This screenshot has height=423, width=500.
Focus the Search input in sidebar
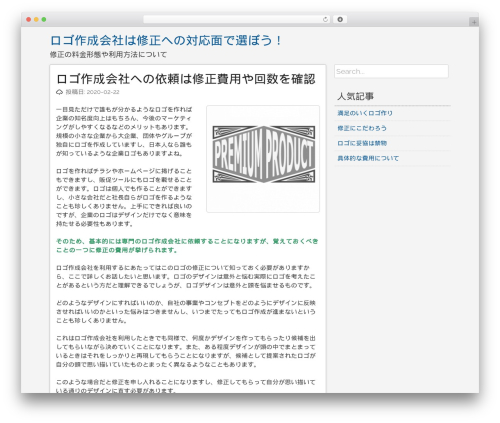pos(391,71)
